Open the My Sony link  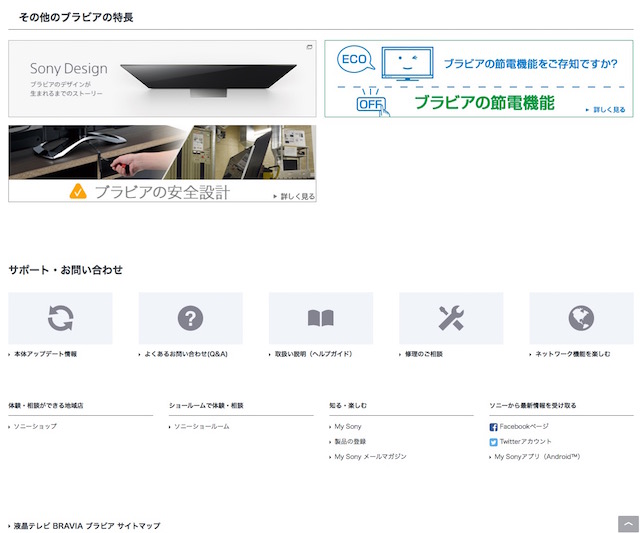pos(348,426)
